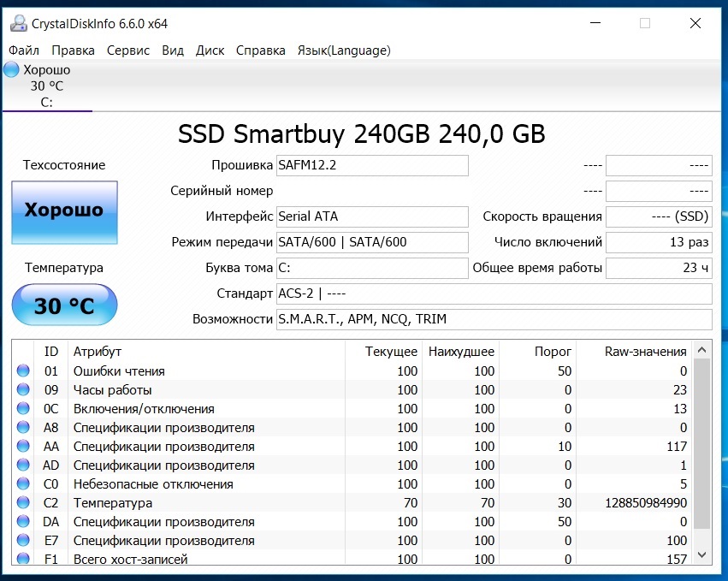Screen dimensions: 728x581
Task: Open the Справка menu
Action: click(261, 50)
